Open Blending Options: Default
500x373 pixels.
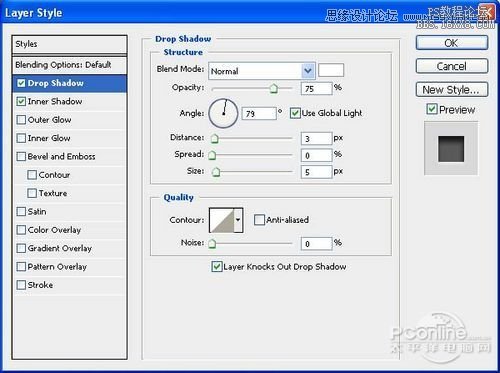69,65
